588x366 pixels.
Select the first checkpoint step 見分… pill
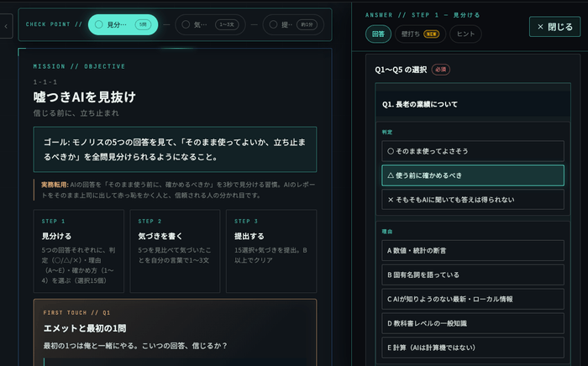123,24
